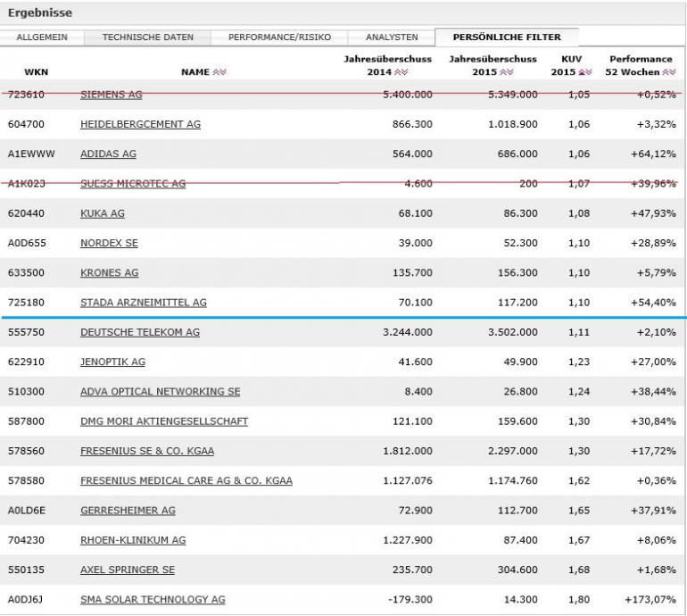The image size is (687, 616).
Task: Click Adidas performance value +64,12%
Action: (653, 154)
